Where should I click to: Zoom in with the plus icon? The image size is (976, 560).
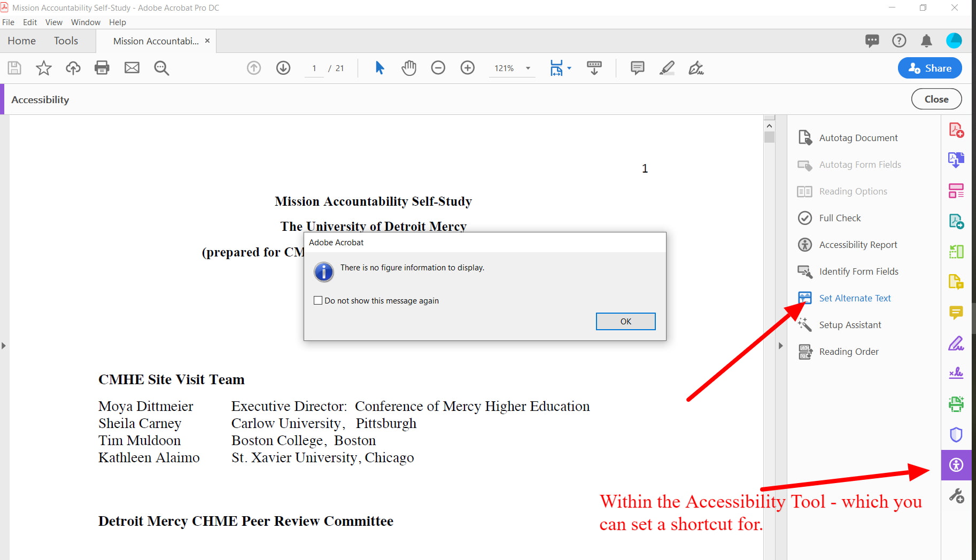(x=468, y=68)
